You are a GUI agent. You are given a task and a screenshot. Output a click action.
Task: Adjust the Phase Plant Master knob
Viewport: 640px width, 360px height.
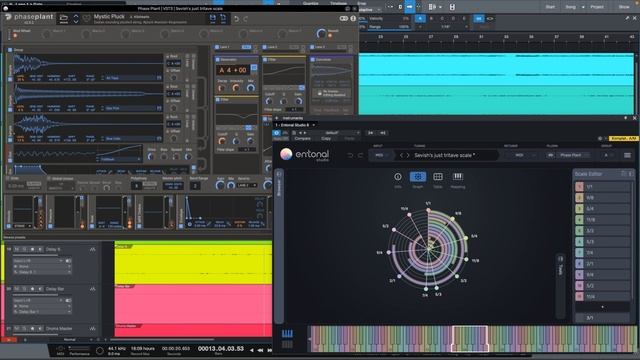pyautogui.click(x=321, y=34)
